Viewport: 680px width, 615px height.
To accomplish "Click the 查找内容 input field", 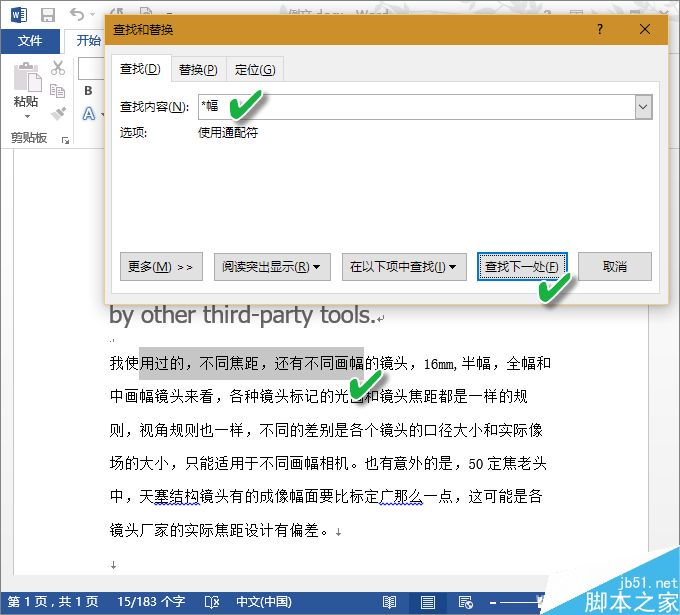I will click(x=417, y=107).
